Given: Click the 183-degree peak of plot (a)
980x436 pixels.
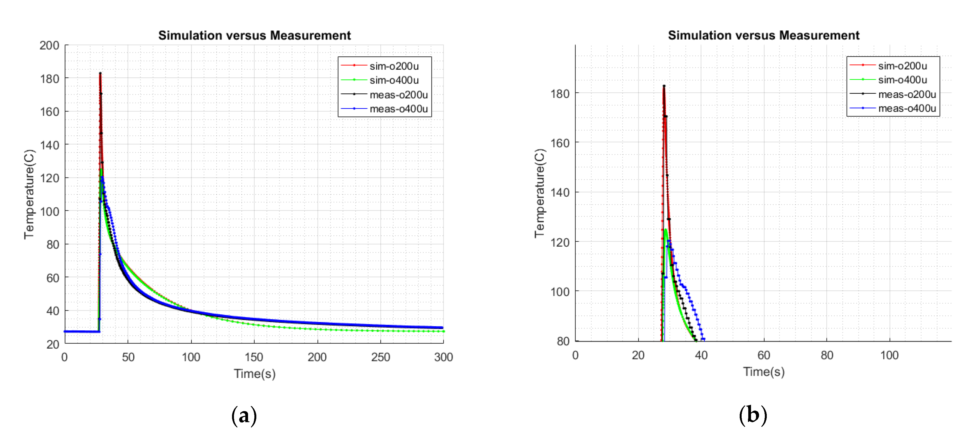Looking at the screenshot, I should pyautogui.click(x=100, y=73).
